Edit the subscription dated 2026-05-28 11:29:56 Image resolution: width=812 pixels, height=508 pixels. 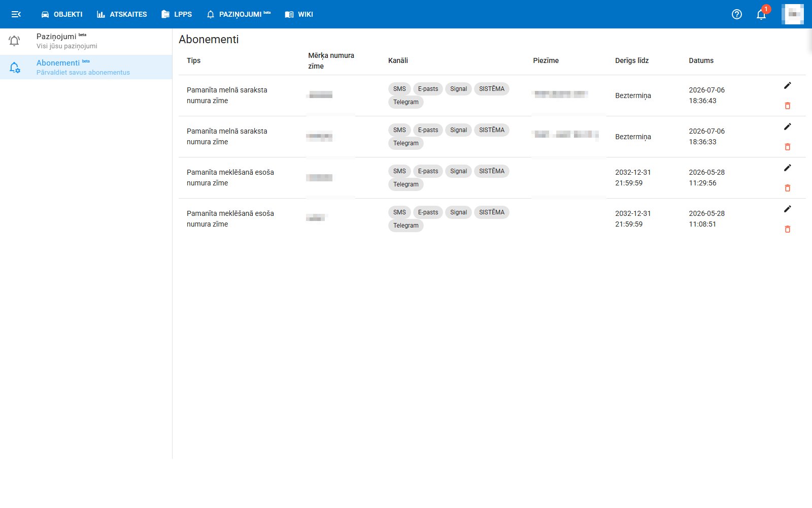point(788,168)
